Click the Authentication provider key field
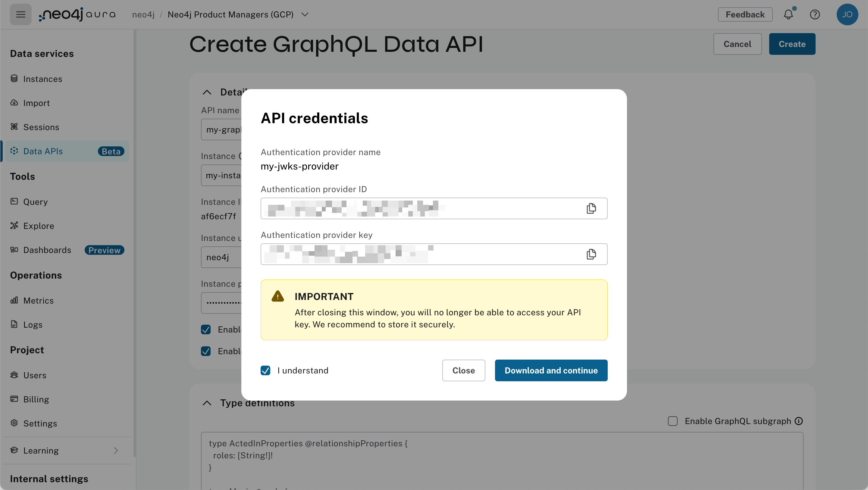 [x=434, y=254]
